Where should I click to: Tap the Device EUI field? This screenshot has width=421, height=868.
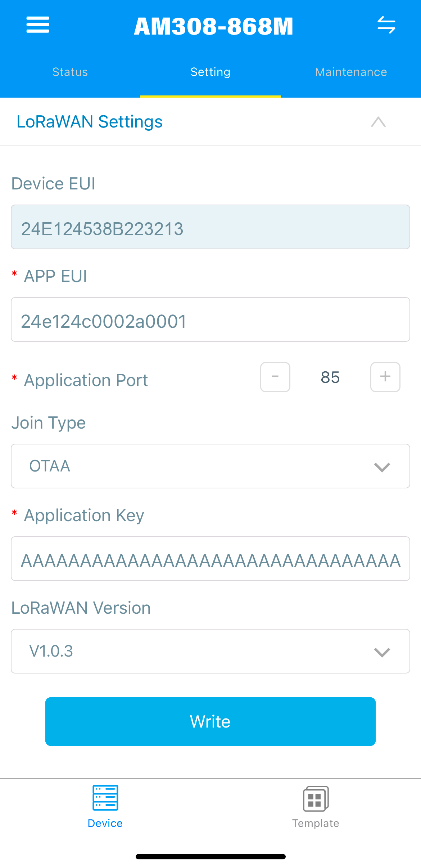210,227
